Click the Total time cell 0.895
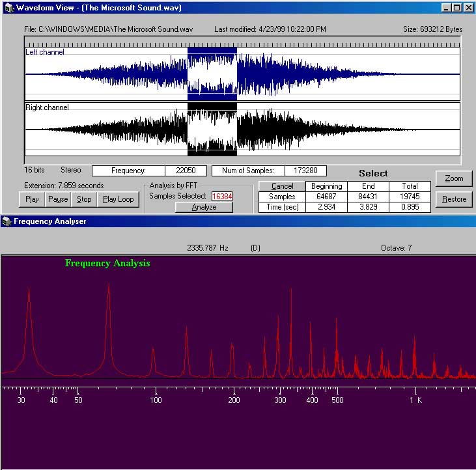 pos(410,207)
